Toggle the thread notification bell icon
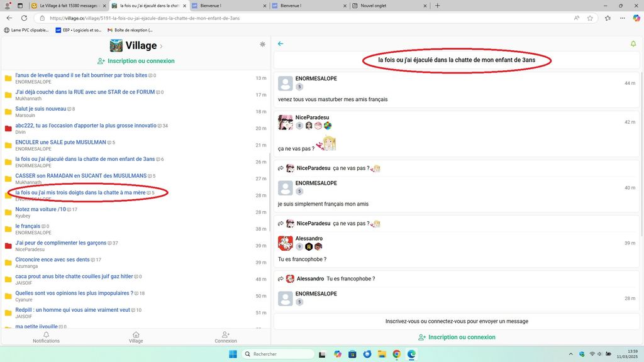The image size is (644, 362). click(x=633, y=44)
